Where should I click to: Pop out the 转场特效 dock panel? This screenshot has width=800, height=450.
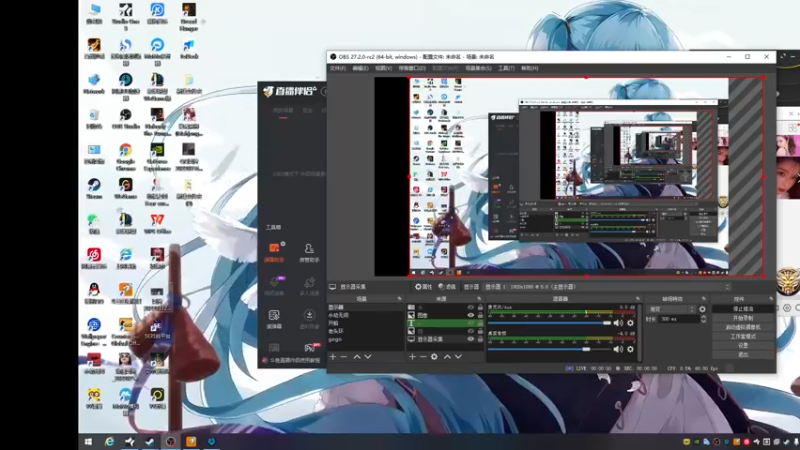704,298
